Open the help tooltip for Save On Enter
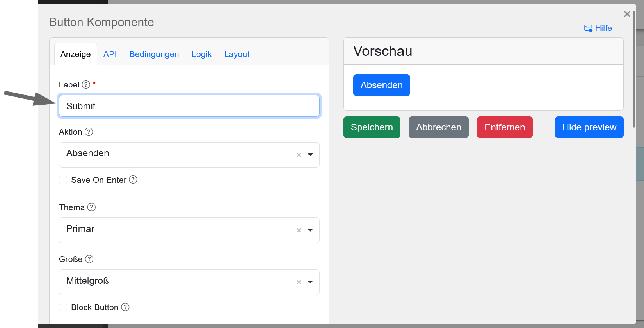This screenshot has height=328, width=644. [133, 180]
